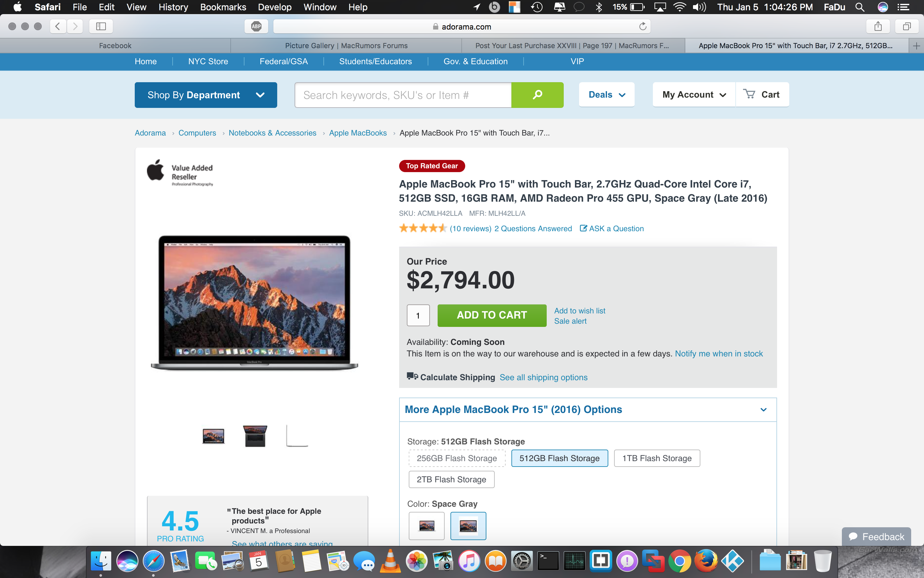Viewport: 924px width, 578px height.
Task: Choose the Silver color swatch
Action: 426,526
